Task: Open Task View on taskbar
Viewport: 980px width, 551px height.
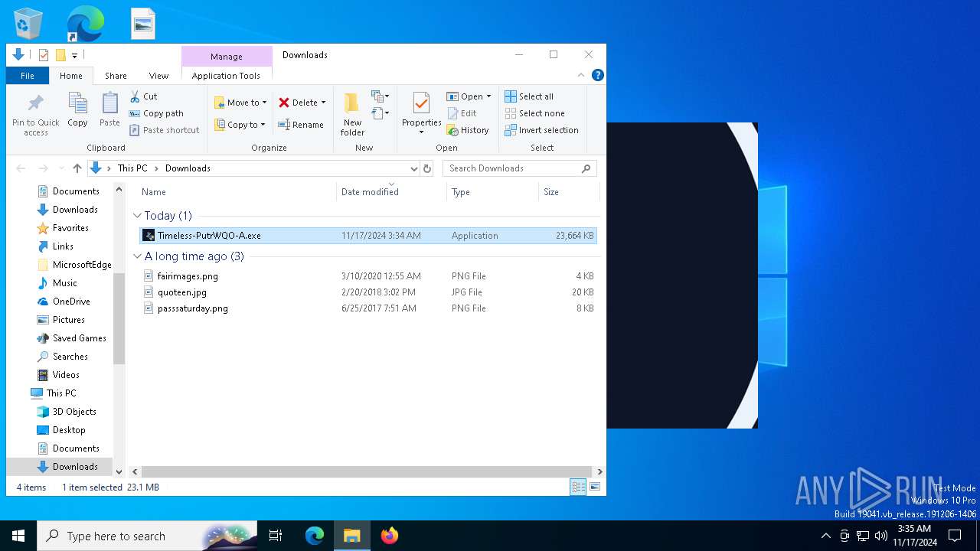Action: (276, 536)
